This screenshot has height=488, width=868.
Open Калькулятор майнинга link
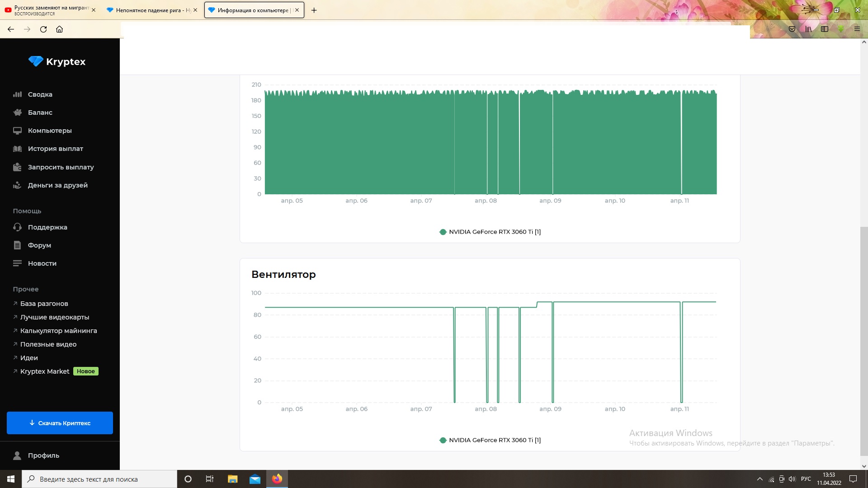coord(58,331)
